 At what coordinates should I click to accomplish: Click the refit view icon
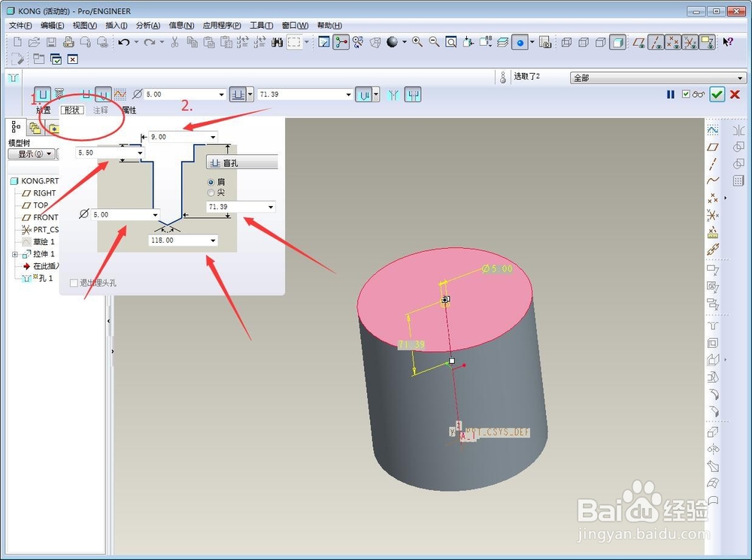click(x=450, y=42)
